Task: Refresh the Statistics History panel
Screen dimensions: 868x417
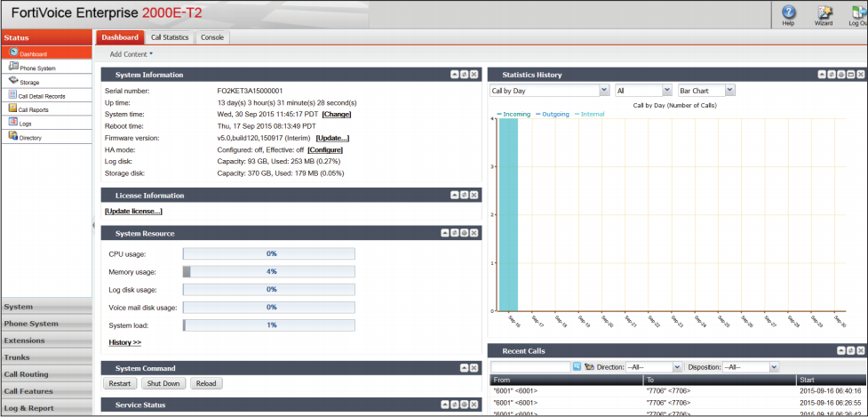Action: 832,74
